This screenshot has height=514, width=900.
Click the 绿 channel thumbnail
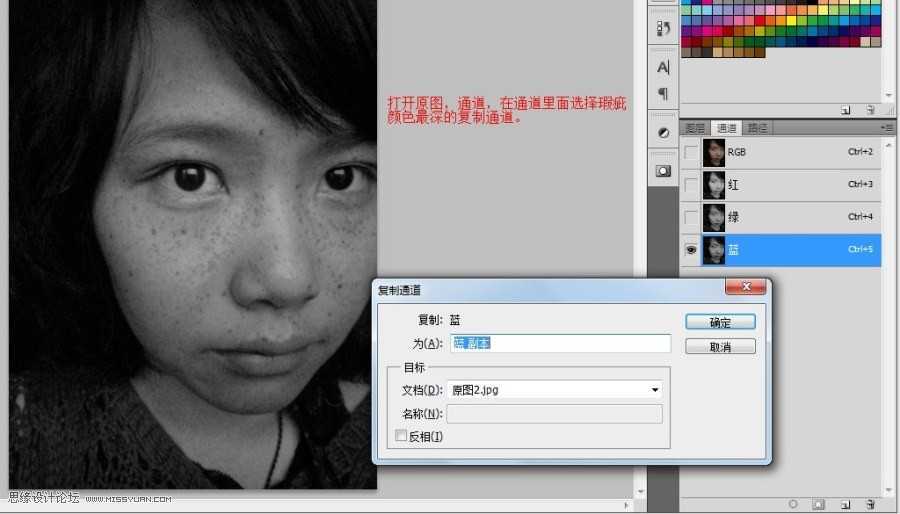[714, 217]
